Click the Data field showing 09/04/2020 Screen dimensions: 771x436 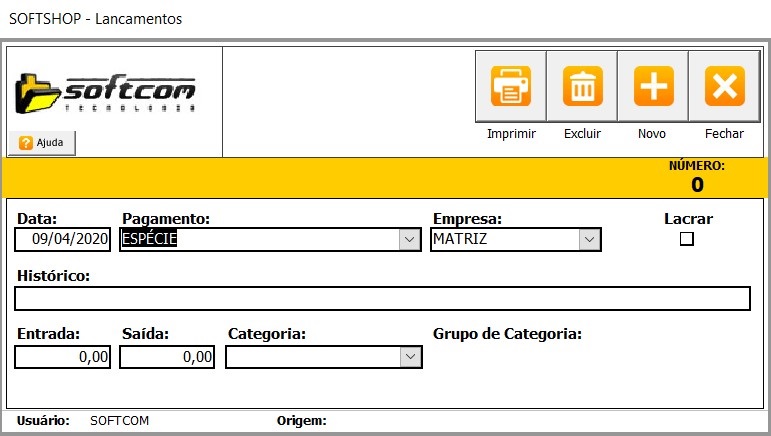click(64, 240)
